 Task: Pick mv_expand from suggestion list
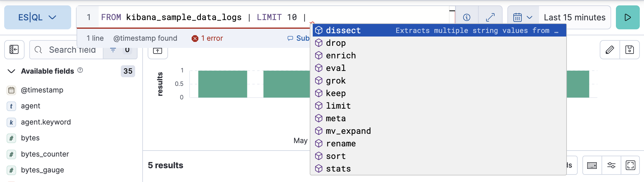[348, 131]
